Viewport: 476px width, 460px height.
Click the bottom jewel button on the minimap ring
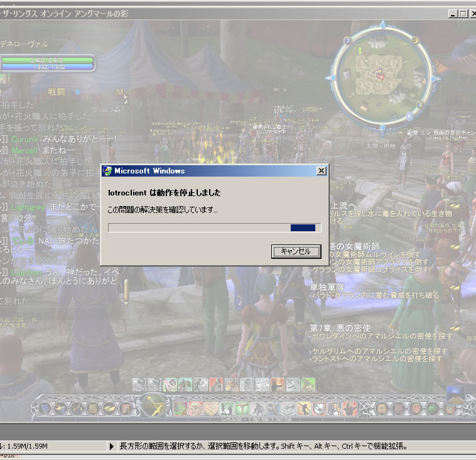pos(382,128)
